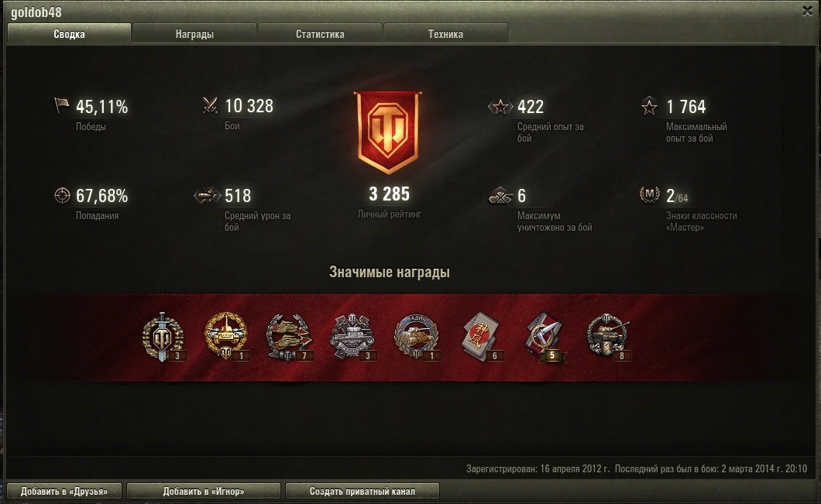Select the Kamikaze award with count 6
821x504 pixels.
(x=482, y=337)
